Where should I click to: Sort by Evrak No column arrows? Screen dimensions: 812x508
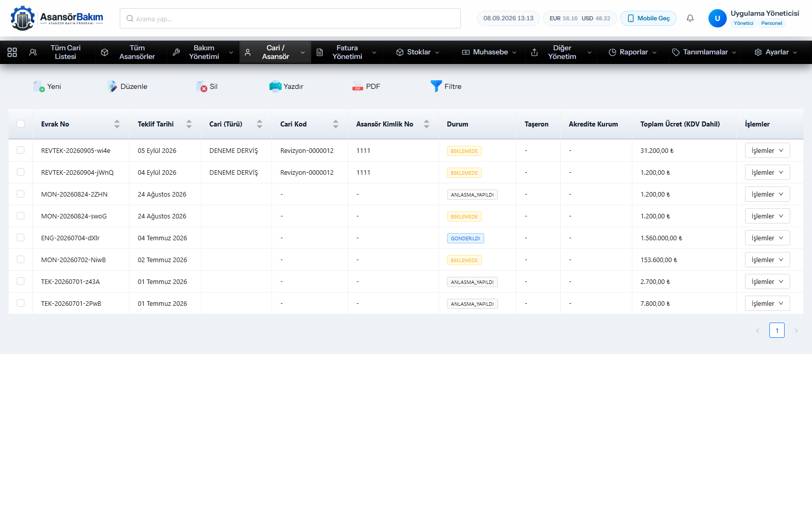(117, 124)
